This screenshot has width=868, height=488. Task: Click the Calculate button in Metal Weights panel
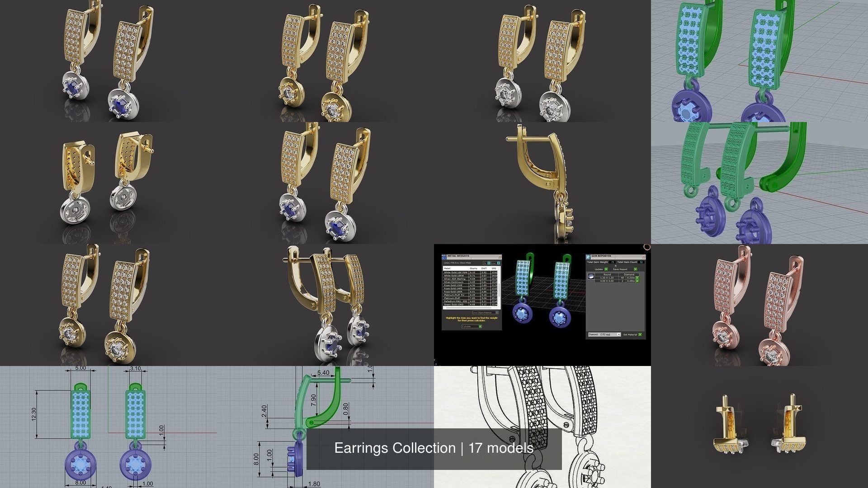[x=472, y=326]
